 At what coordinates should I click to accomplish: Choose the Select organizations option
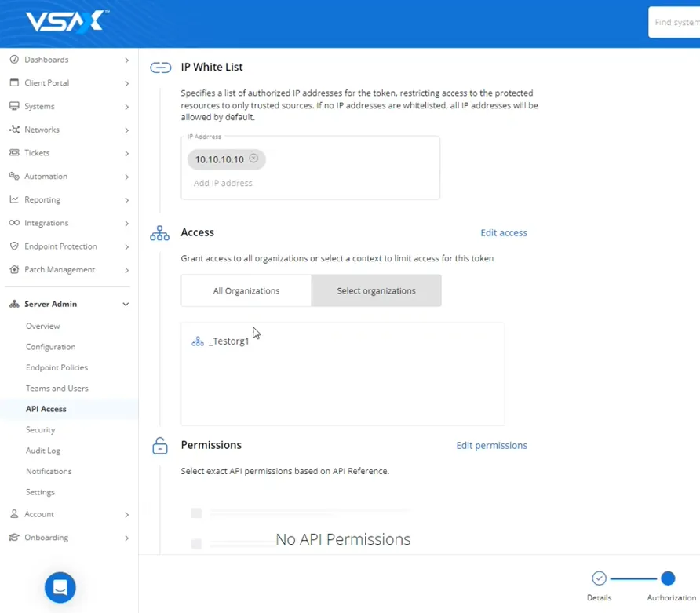(376, 290)
